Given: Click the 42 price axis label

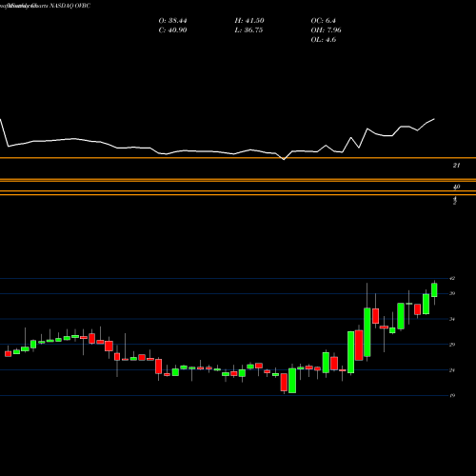Looking at the screenshot, I should 452,278.
